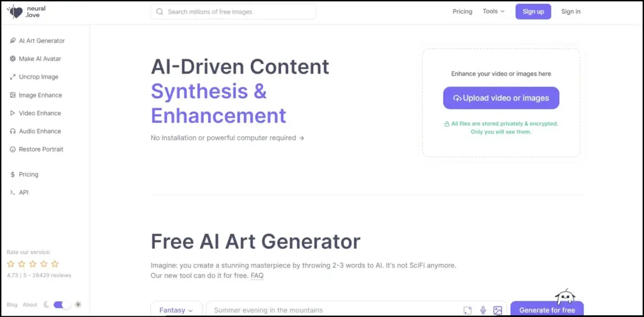
Task: Click the sun light mode icon
Action: coord(78,304)
